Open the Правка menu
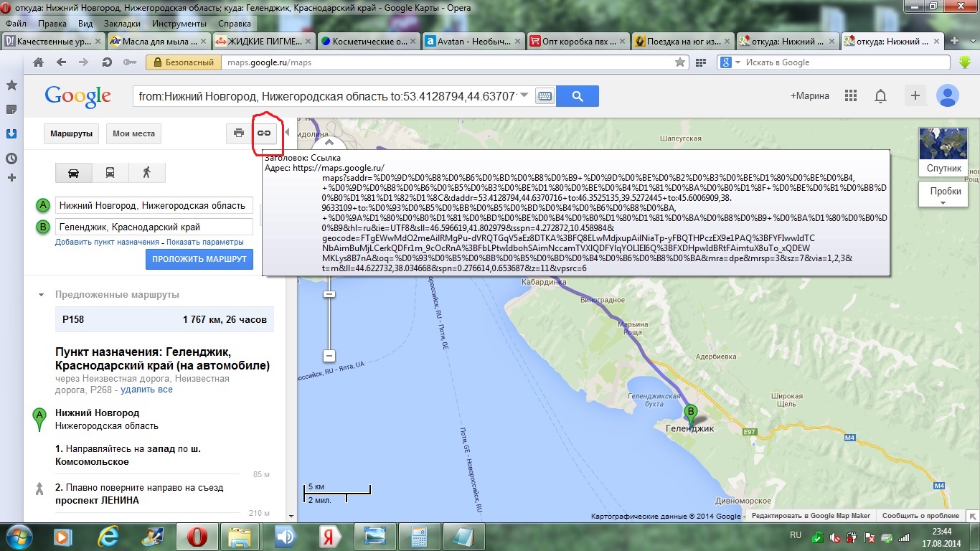The width and height of the screenshot is (980, 551). coord(52,23)
